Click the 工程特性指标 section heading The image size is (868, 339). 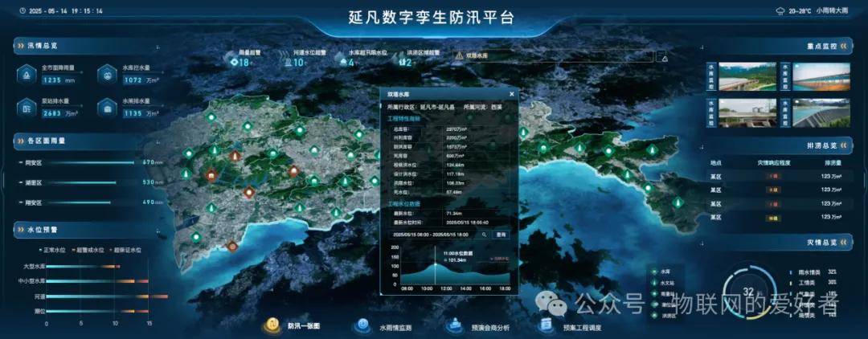[403, 119]
